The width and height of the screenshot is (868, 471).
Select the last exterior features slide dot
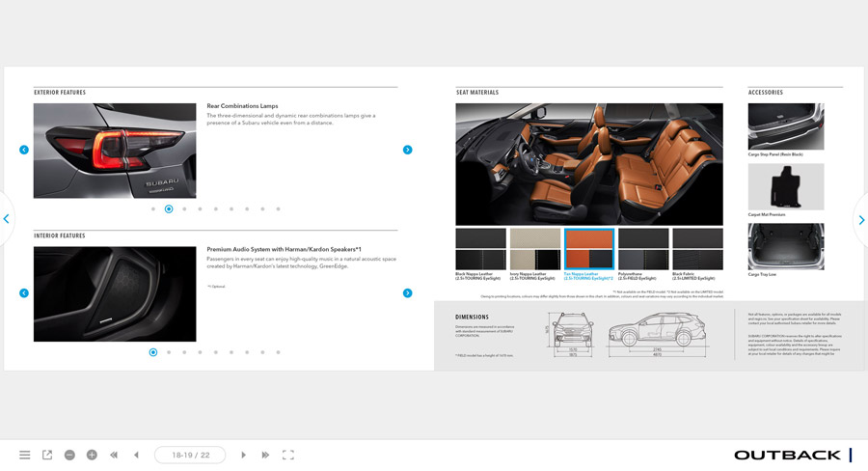click(278, 208)
